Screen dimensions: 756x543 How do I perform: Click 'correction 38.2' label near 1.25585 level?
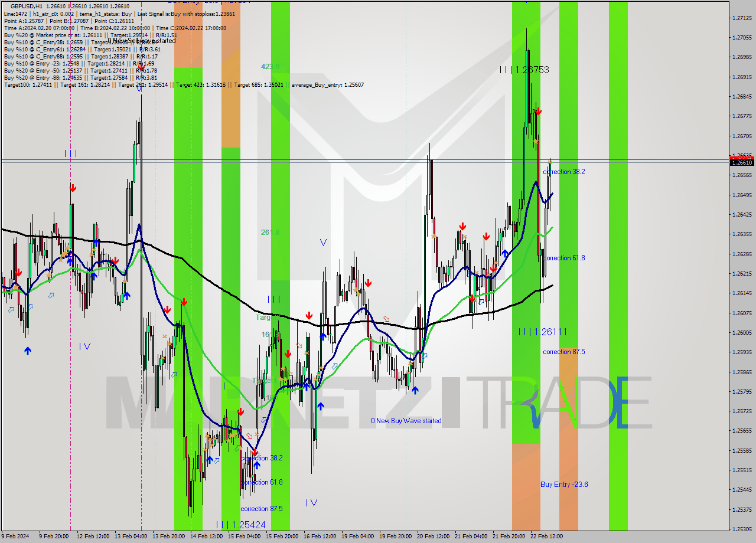click(262, 458)
